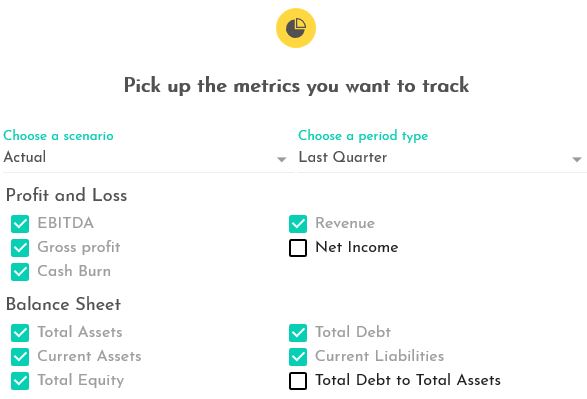The image size is (587, 399).
Task: Toggle the Total Assets checkbox
Action: [x=20, y=333]
